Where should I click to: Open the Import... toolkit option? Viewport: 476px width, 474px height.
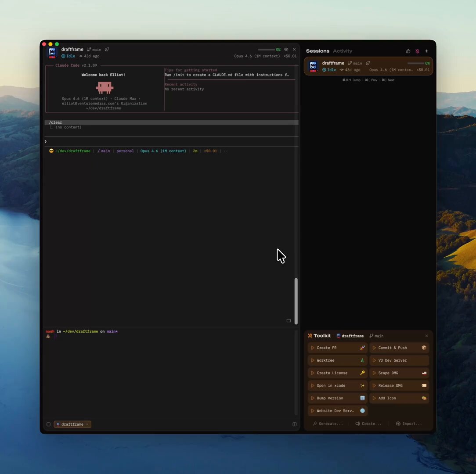(409, 424)
